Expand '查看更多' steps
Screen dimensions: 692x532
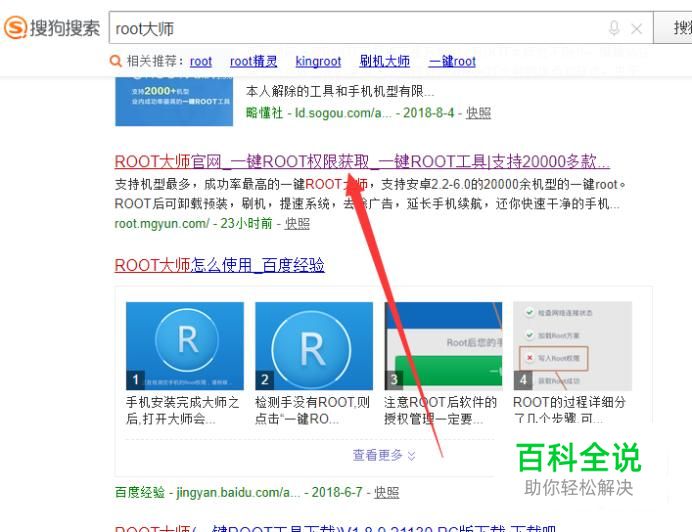pos(384,455)
